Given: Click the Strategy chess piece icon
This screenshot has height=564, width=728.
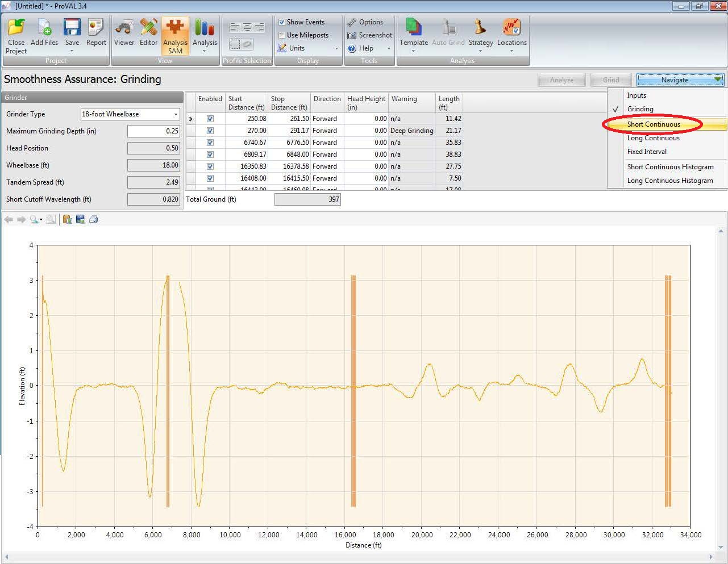Looking at the screenshot, I should click(x=481, y=28).
